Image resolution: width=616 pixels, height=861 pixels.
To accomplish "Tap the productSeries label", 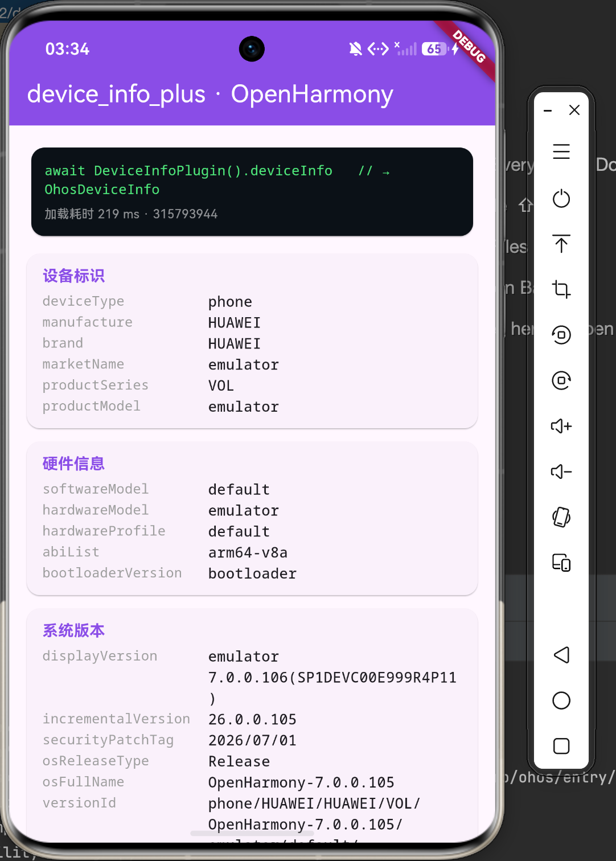I will tap(95, 385).
